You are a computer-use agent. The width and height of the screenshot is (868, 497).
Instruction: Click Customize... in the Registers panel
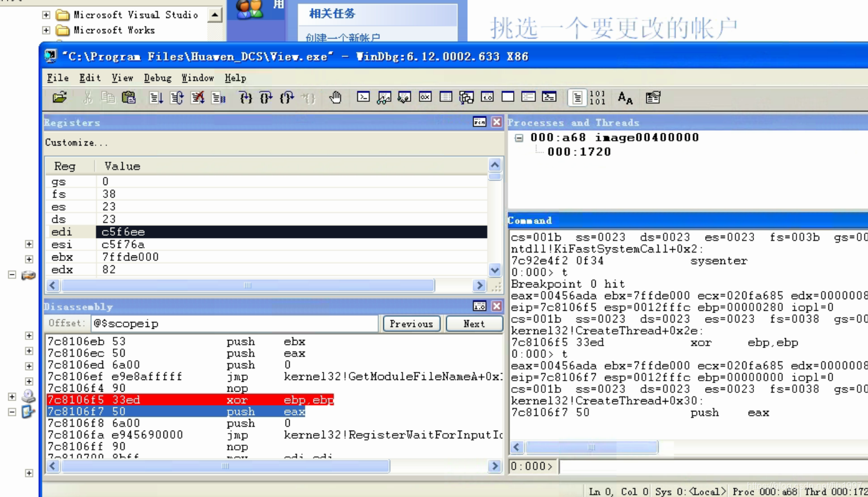click(77, 143)
